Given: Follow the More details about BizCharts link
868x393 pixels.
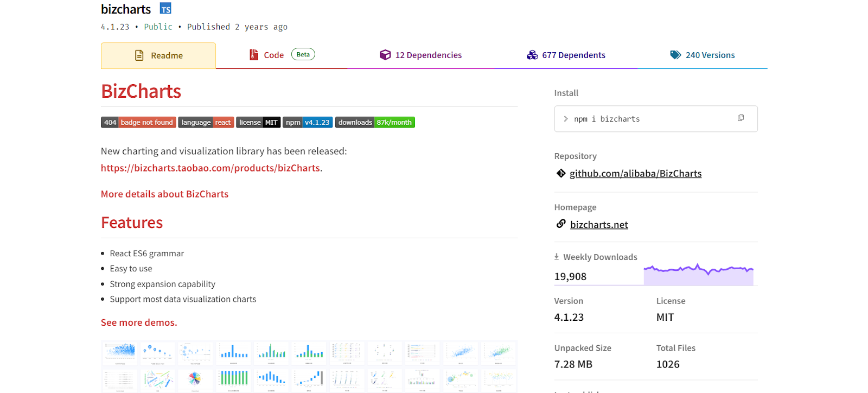Looking at the screenshot, I should (x=164, y=194).
